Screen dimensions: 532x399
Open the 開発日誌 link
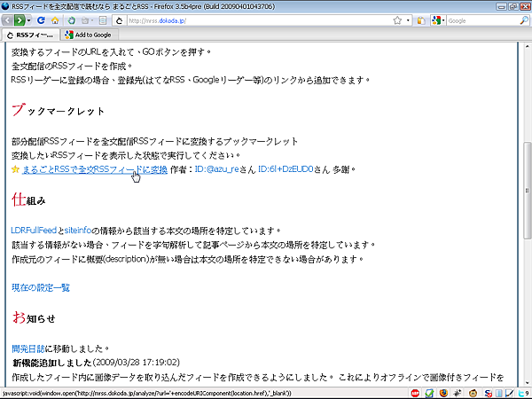tap(28, 348)
